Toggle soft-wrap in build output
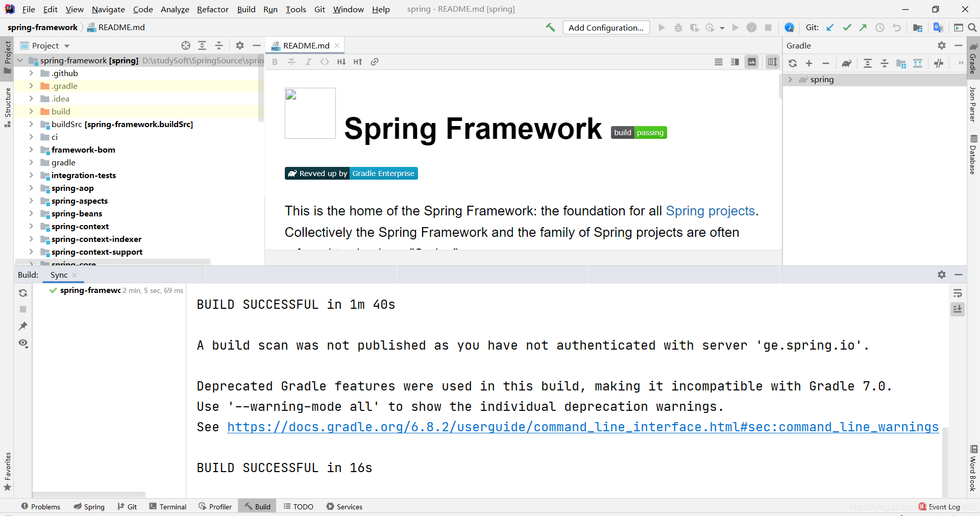The width and height of the screenshot is (980, 516). [x=958, y=293]
